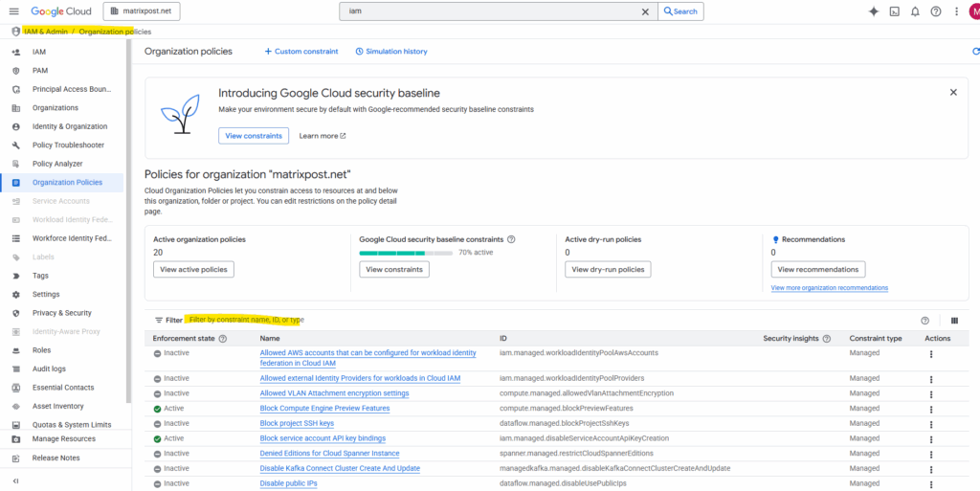Click help icon next to Enforcement state
The width and height of the screenshot is (980, 491).
coord(223,339)
